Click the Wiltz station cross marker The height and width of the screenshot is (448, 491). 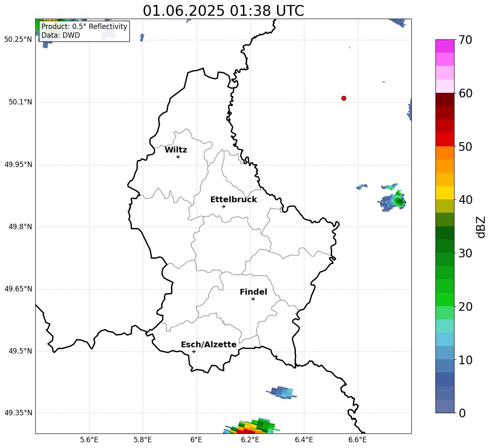coord(178,157)
